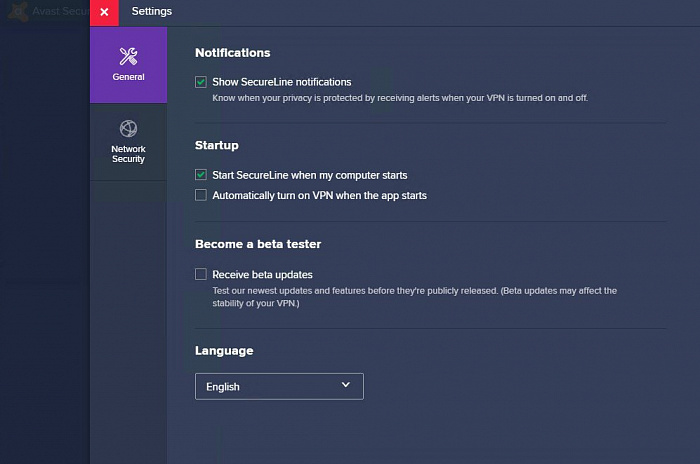Uncheck Show SecureLine notifications
The height and width of the screenshot is (464, 700).
[x=201, y=82]
